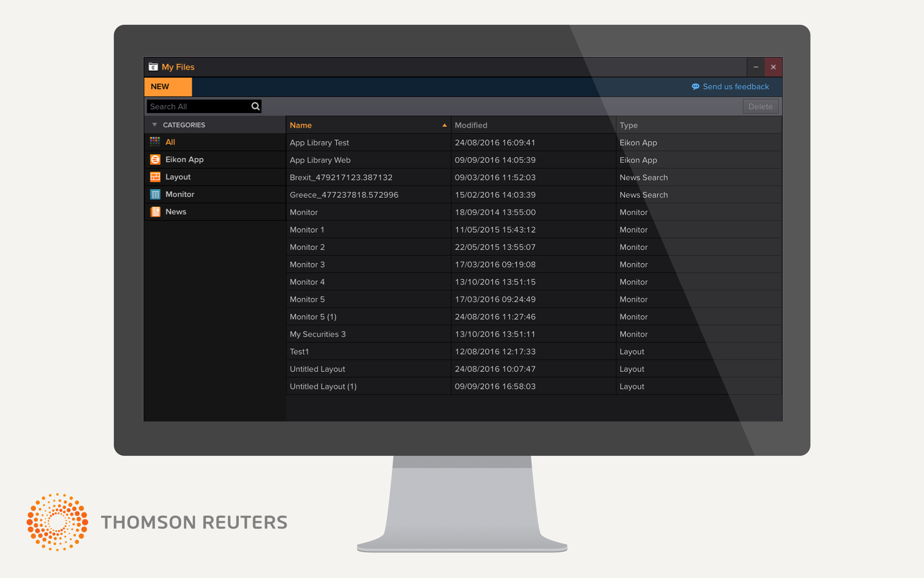Image resolution: width=924 pixels, height=578 pixels.
Task: Select the Eikon App category icon
Action: (x=155, y=159)
